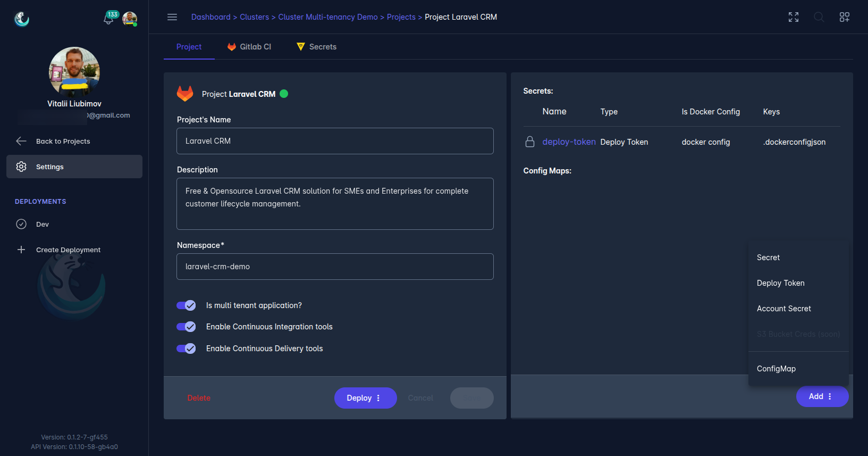Choose Account Secret from the Add menu
This screenshot has width=868, height=456.
pos(798,309)
